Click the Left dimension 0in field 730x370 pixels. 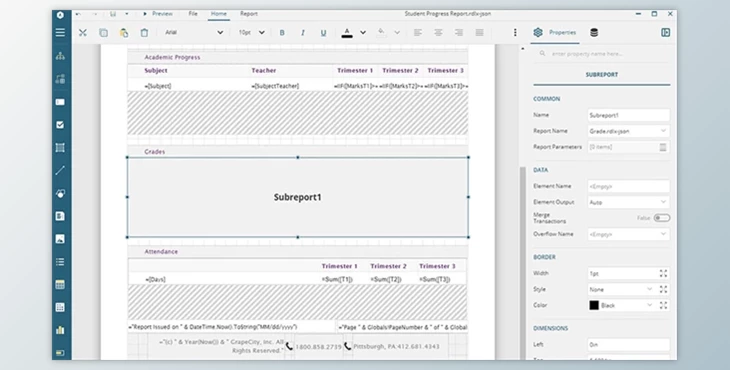629,345
